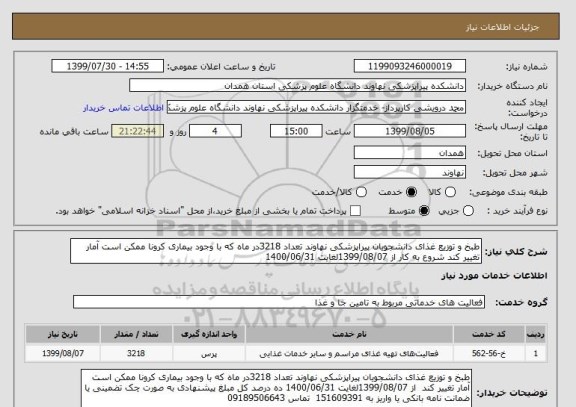Open the buyer contact information link
The width and height of the screenshot is (576, 407).
point(123,108)
